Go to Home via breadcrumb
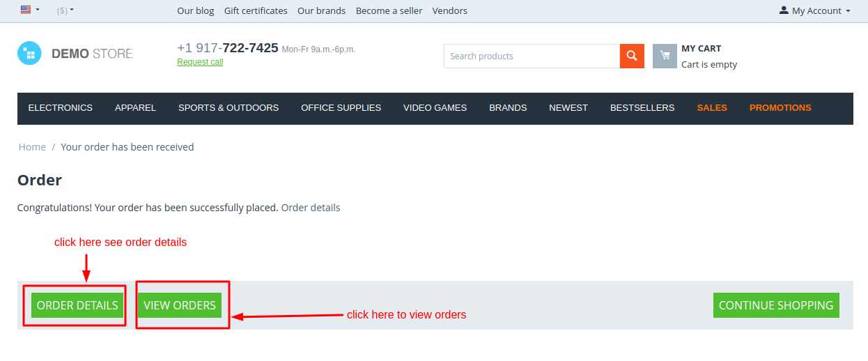Screen dimensions: 868x361 [x=32, y=147]
